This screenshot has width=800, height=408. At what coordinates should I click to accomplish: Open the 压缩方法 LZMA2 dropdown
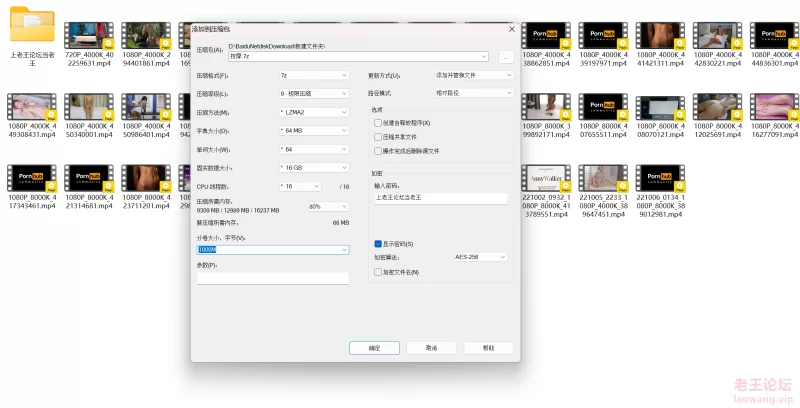click(x=314, y=112)
